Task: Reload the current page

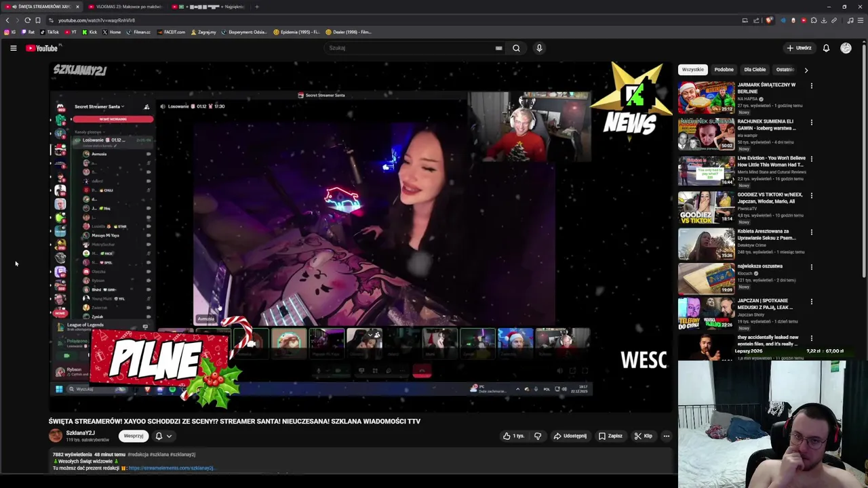Action: pyautogui.click(x=27, y=20)
